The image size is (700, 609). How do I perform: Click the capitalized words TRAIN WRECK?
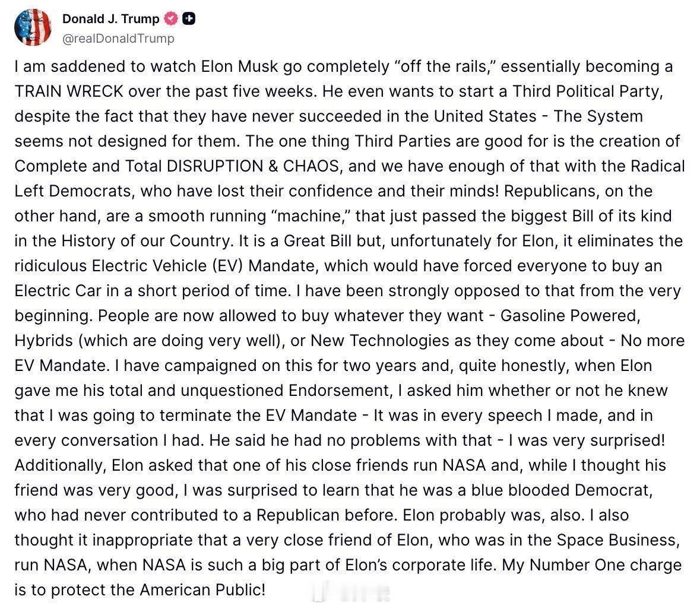(69, 91)
